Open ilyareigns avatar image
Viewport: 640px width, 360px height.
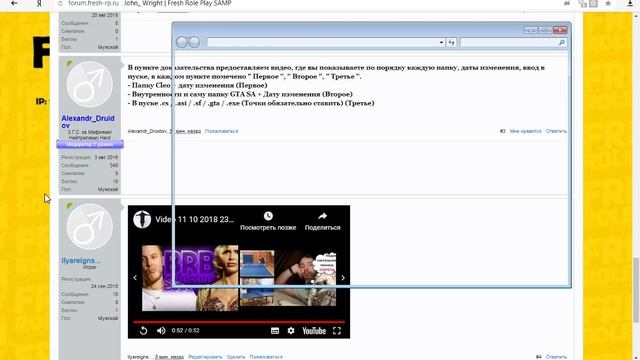(90, 227)
